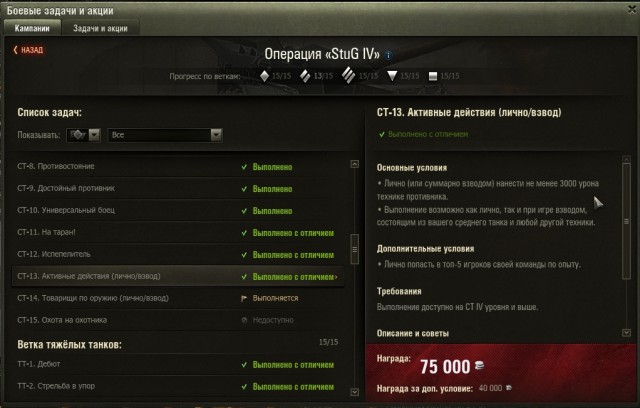The height and width of the screenshot is (408, 640).
Task: Open task ТТ-1. Дебют
Action: (x=178, y=364)
